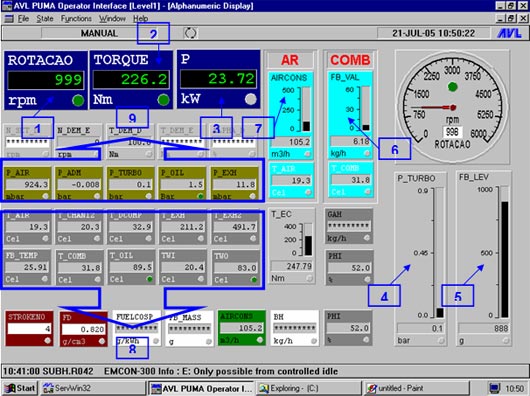Click the AVL PUMA Operator taskbar button

pos(201,388)
